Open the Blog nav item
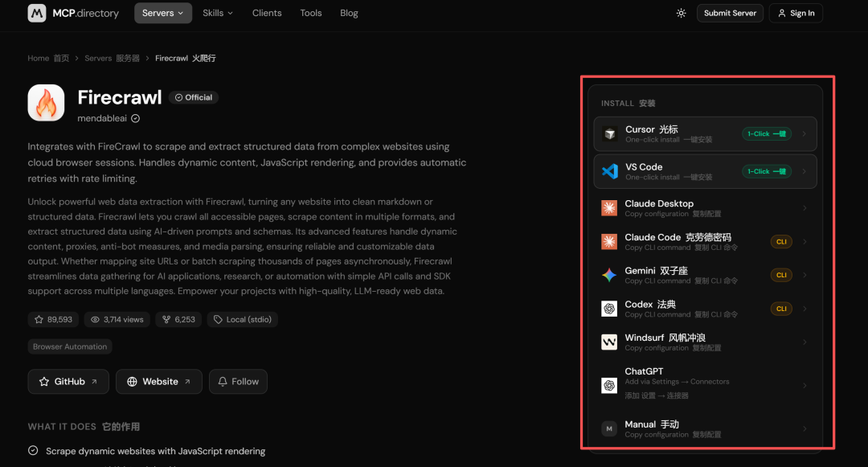Image resolution: width=868 pixels, height=467 pixels. tap(349, 13)
